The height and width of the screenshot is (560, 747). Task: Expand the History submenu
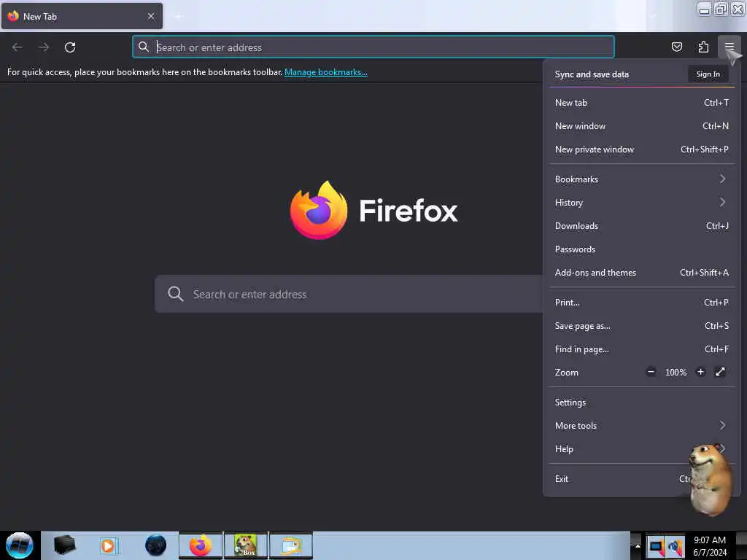click(x=642, y=203)
